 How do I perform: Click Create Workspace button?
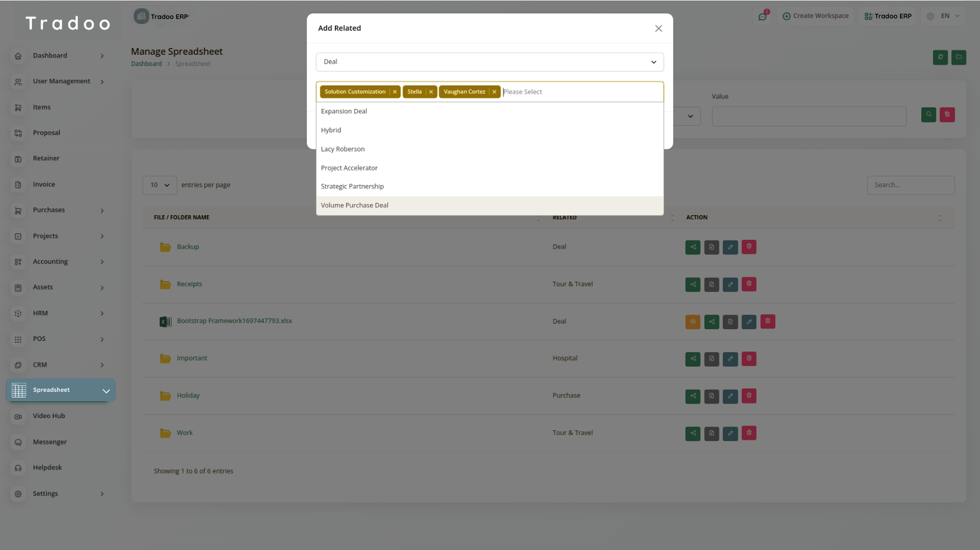[x=815, y=16]
